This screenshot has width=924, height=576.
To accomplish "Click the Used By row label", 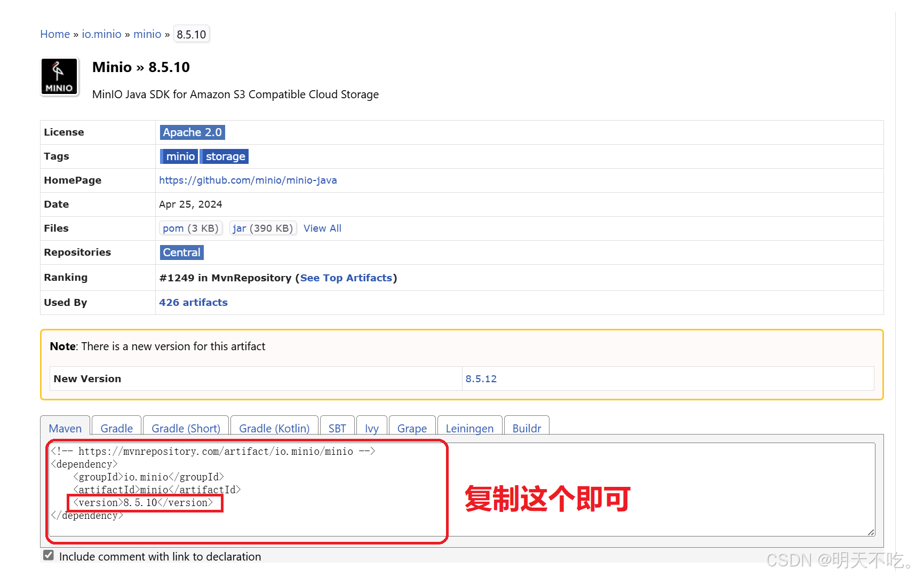I will (x=66, y=303).
